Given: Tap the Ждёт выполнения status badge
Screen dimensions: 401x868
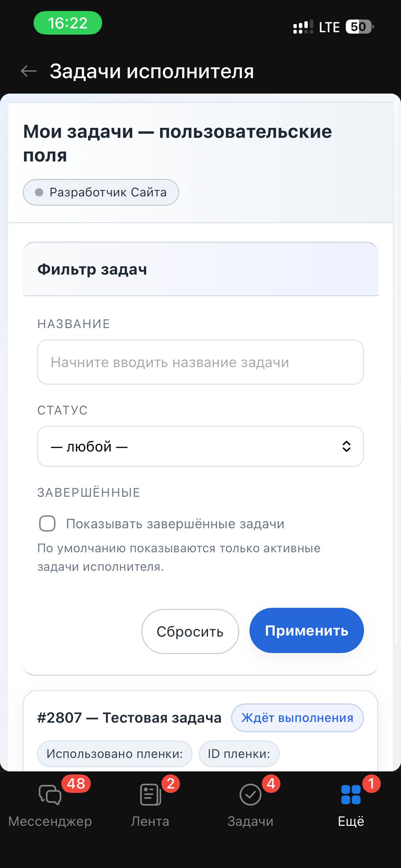Looking at the screenshot, I should pos(297,718).
